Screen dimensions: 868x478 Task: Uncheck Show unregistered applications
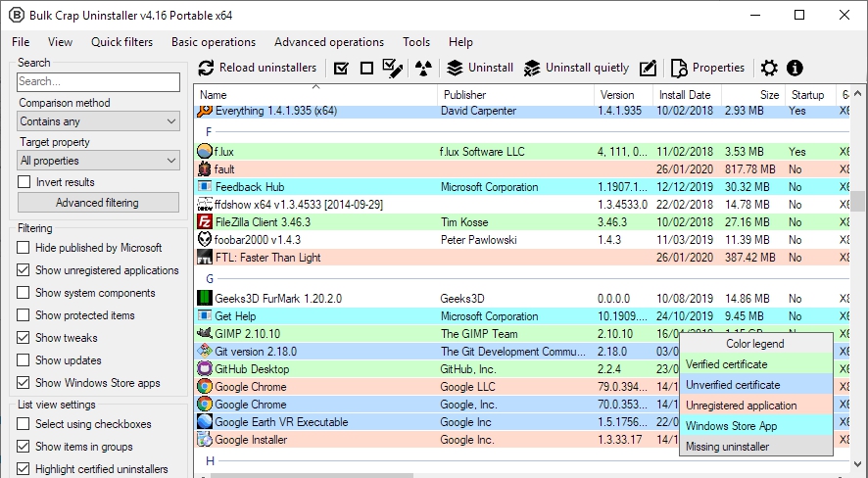23,270
